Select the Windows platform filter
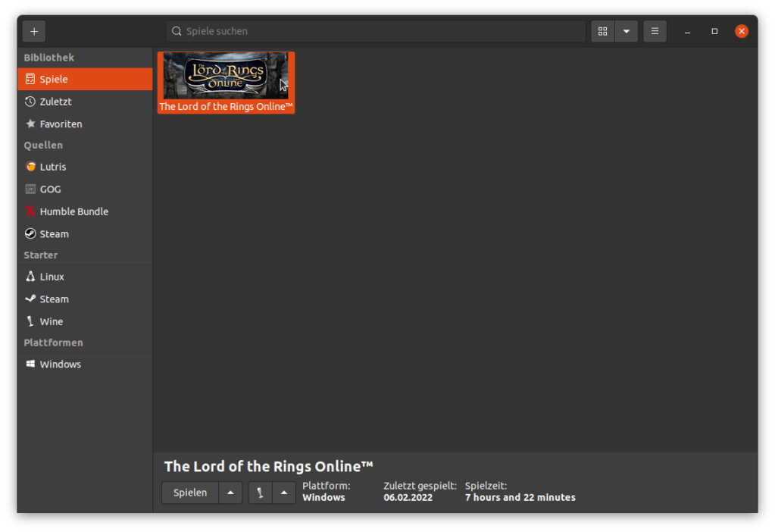Screen dimensions: 775x532 pos(85,365)
